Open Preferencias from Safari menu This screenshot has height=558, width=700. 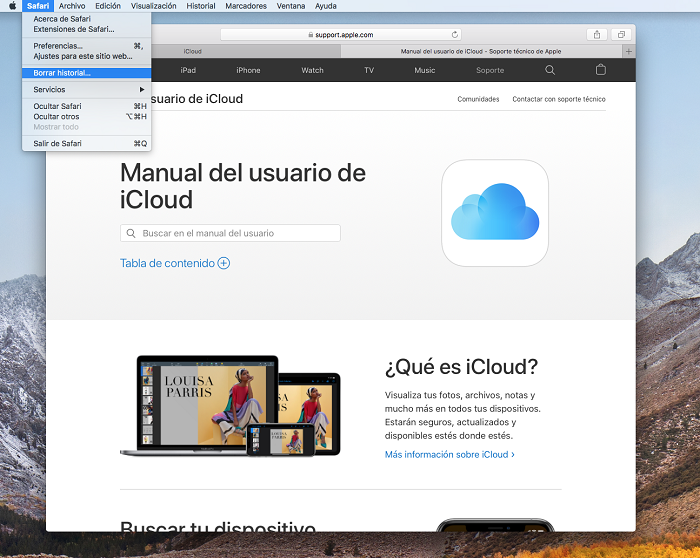[x=58, y=46]
